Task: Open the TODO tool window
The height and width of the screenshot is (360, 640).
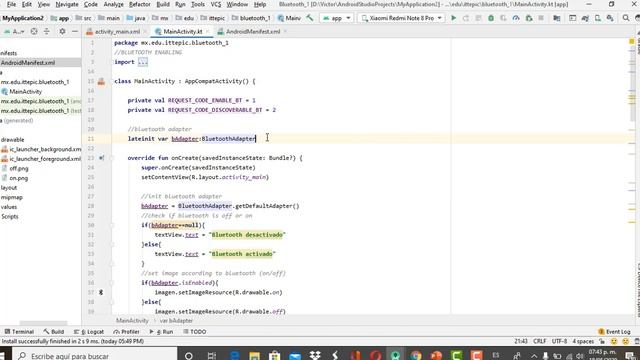Action: coord(195,332)
